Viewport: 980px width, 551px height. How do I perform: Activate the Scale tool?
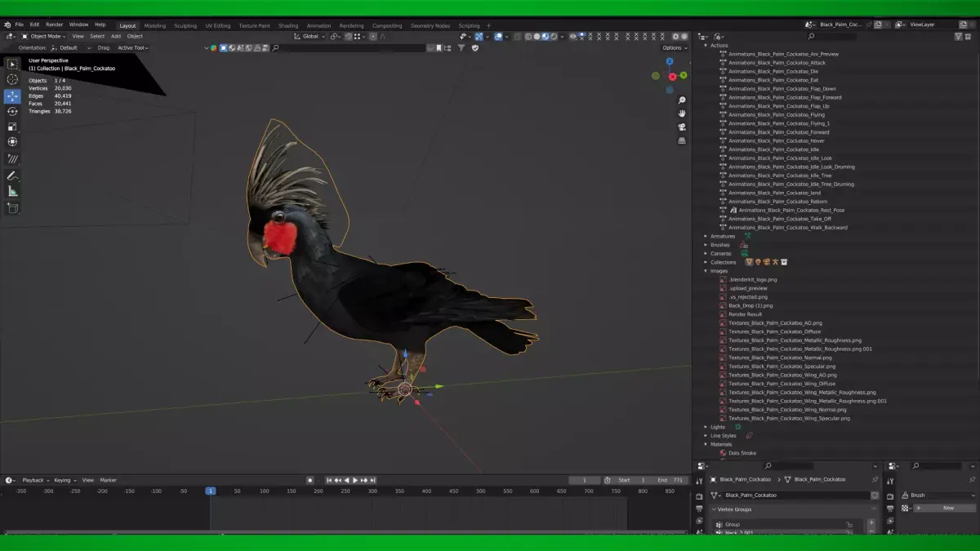point(12,127)
